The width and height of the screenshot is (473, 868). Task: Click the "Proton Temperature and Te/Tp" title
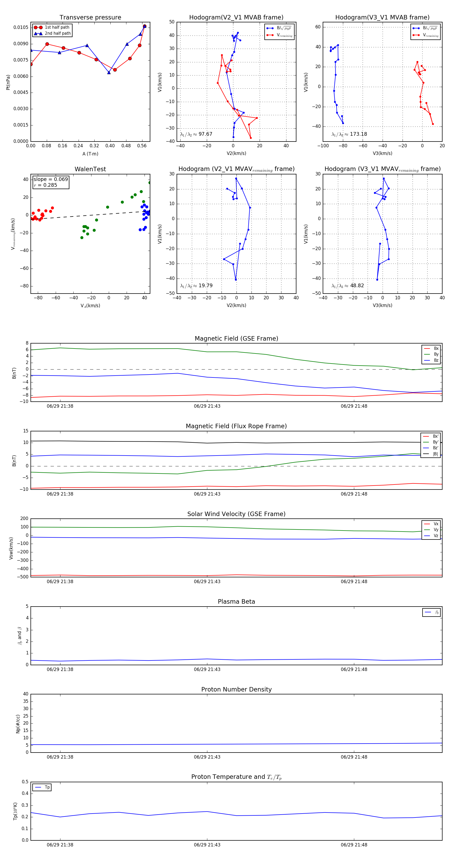tap(236, 777)
